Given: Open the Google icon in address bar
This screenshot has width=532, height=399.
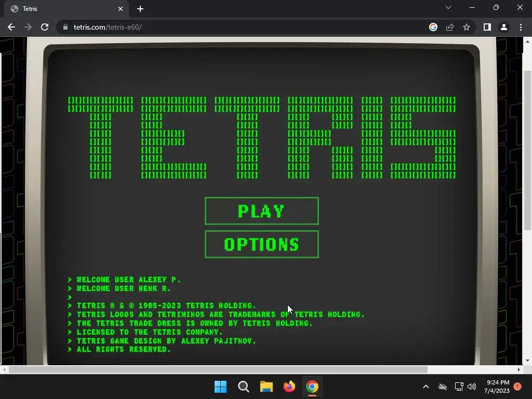Looking at the screenshot, I should [433, 27].
